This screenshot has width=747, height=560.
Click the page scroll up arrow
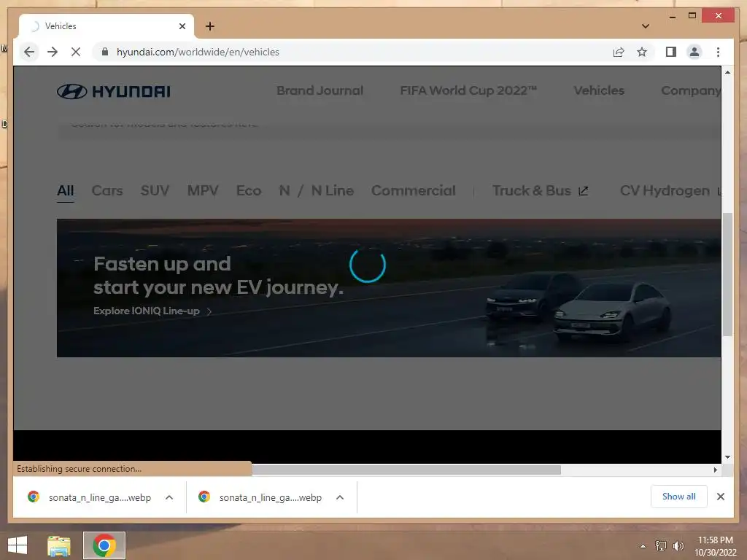[727, 72]
